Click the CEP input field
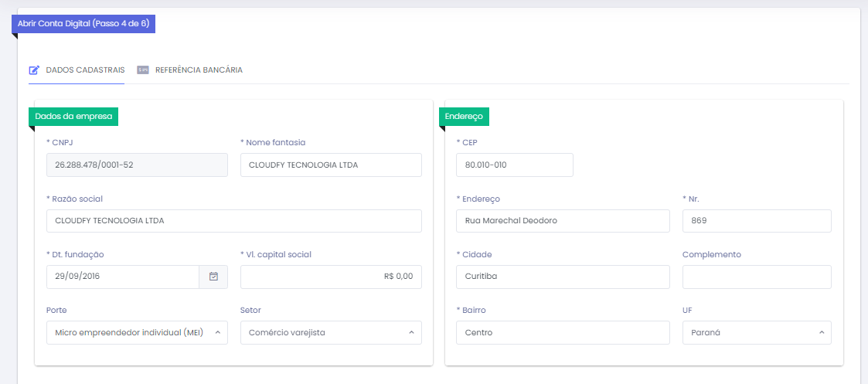The image size is (868, 384). tap(514, 165)
